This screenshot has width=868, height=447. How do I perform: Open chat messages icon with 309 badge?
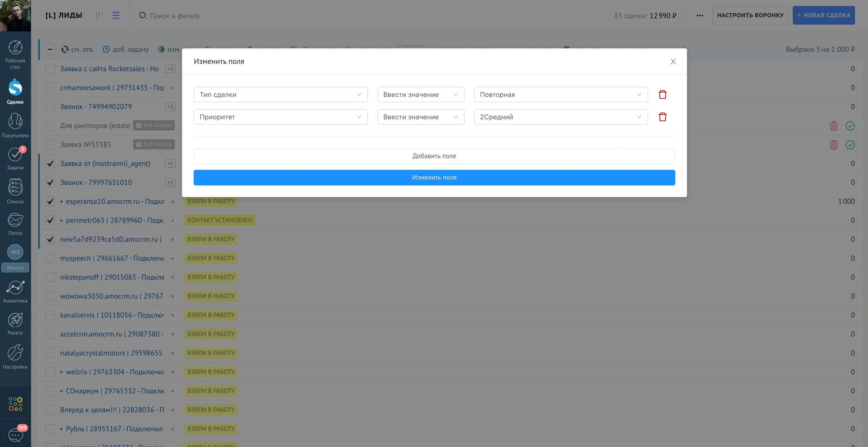tap(15, 435)
